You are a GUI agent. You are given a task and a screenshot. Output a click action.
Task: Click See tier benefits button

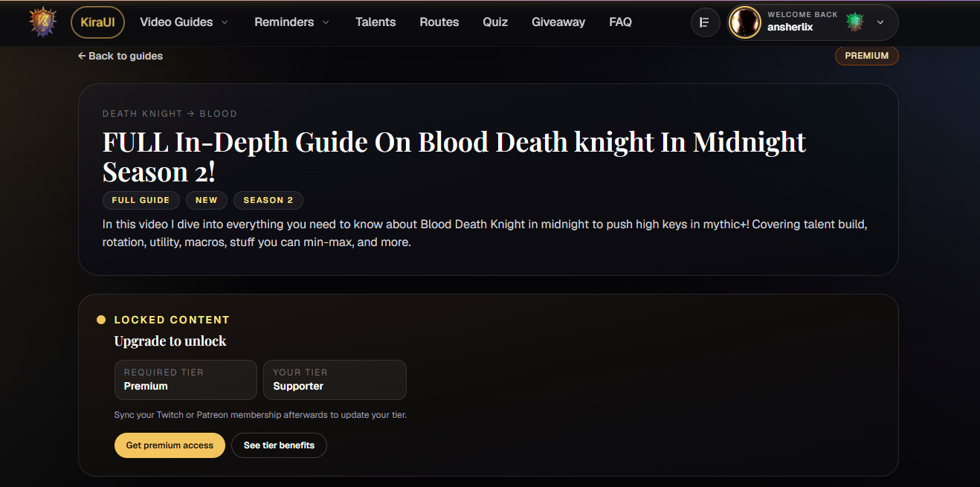tap(279, 445)
